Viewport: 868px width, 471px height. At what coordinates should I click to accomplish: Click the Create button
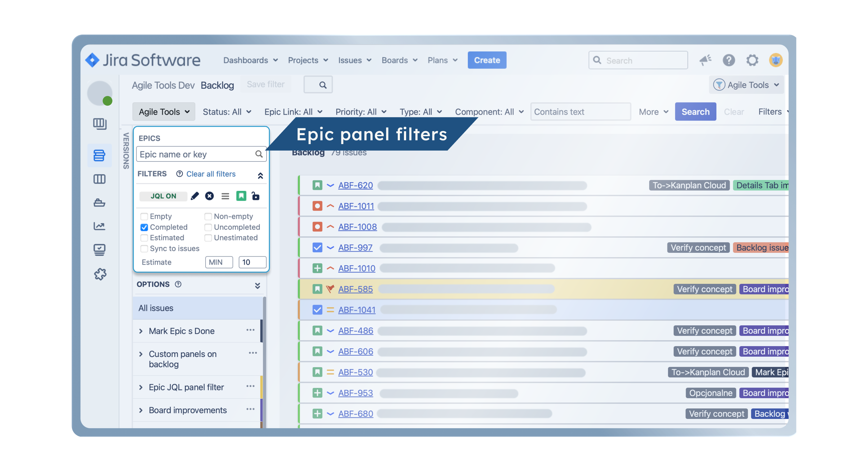[x=487, y=60]
